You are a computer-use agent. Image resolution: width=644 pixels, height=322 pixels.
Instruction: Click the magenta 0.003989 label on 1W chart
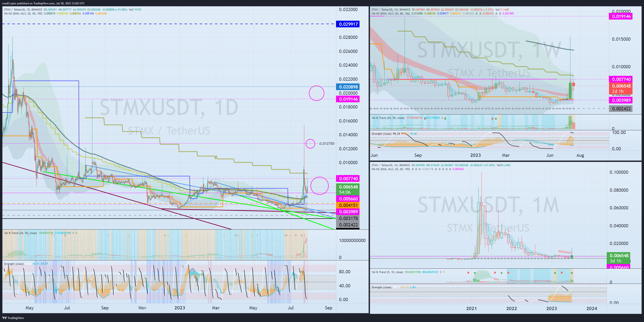click(621, 100)
